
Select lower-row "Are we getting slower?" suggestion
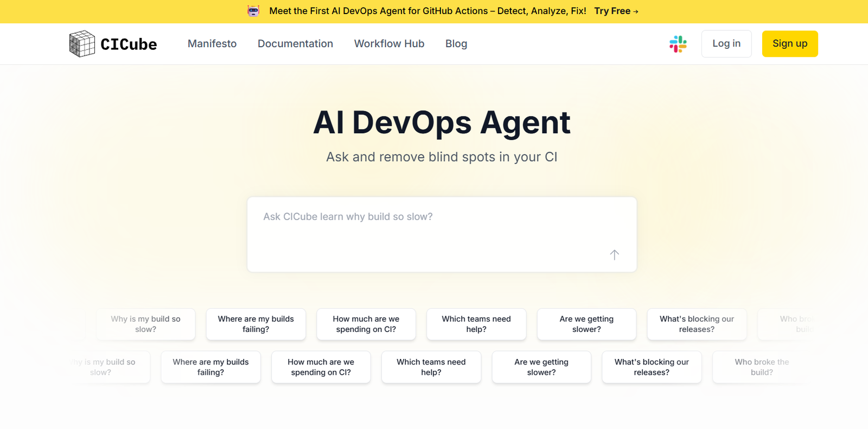(541, 367)
